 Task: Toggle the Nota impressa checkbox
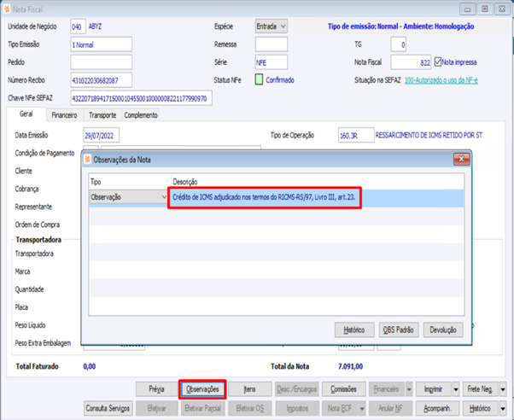point(438,62)
